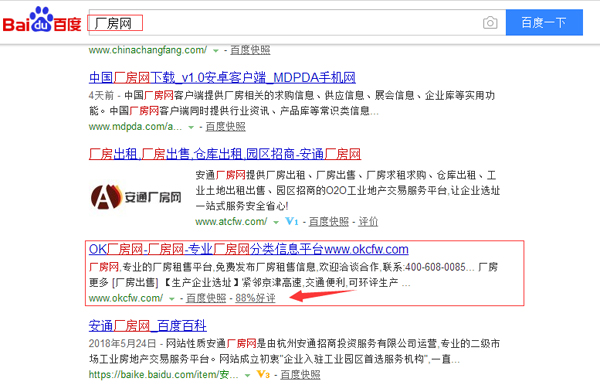600x385 pixels.
Task: Open 中国厂房网下载 MDPDA手机网 result
Action: coord(222,78)
